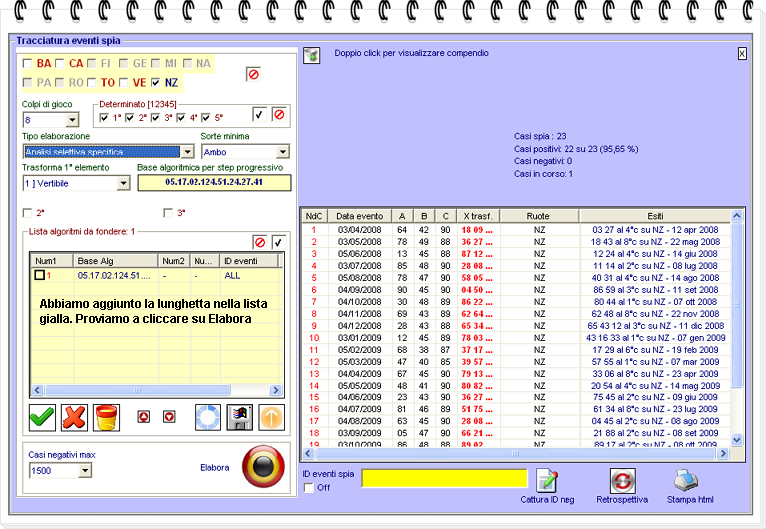Enable the 3° transform checkbox

[x=168, y=213]
